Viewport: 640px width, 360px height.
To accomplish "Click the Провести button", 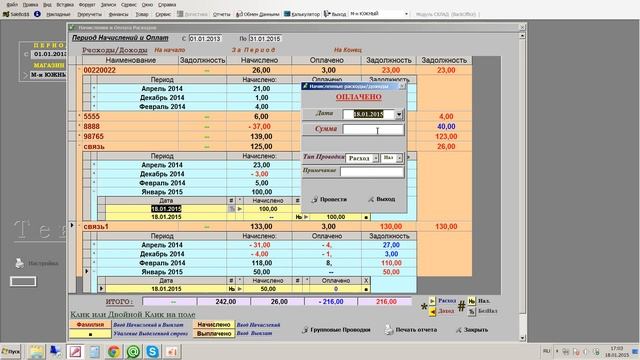I will [329, 199].
